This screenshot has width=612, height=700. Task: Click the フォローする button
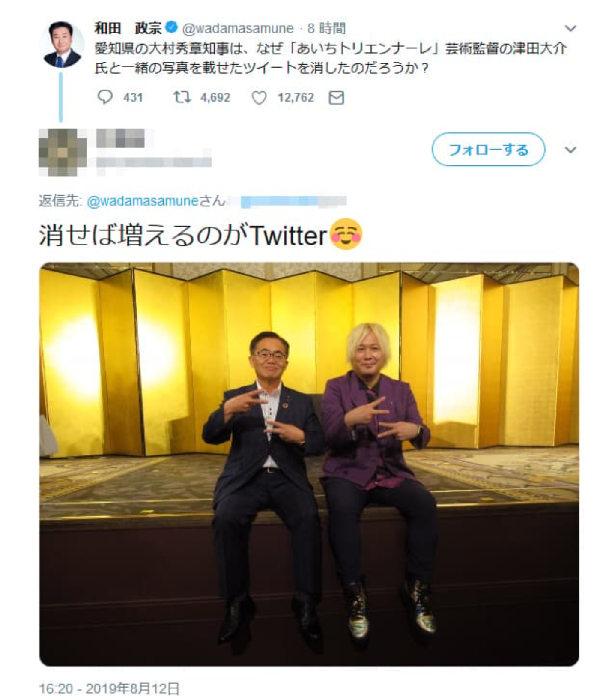[x=488, y=150]
